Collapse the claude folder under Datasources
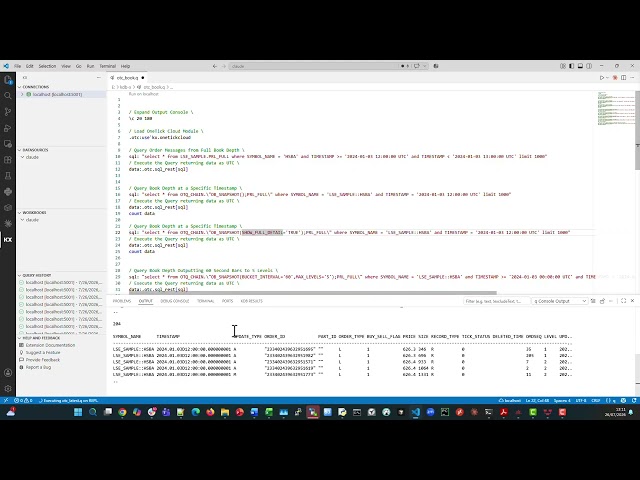Image resolution: width=640 pixels, height=480 pixels. click(22, 157)
